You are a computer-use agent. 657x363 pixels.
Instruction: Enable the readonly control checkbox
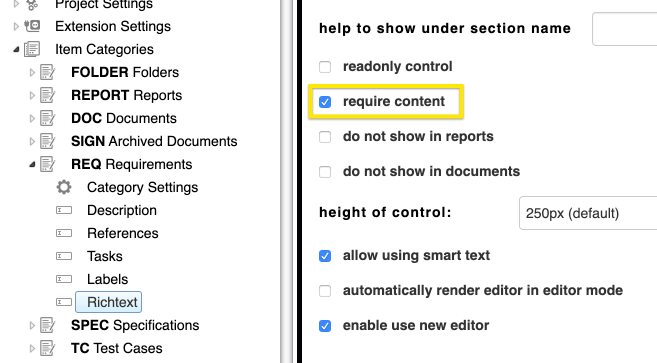(325, 67)
